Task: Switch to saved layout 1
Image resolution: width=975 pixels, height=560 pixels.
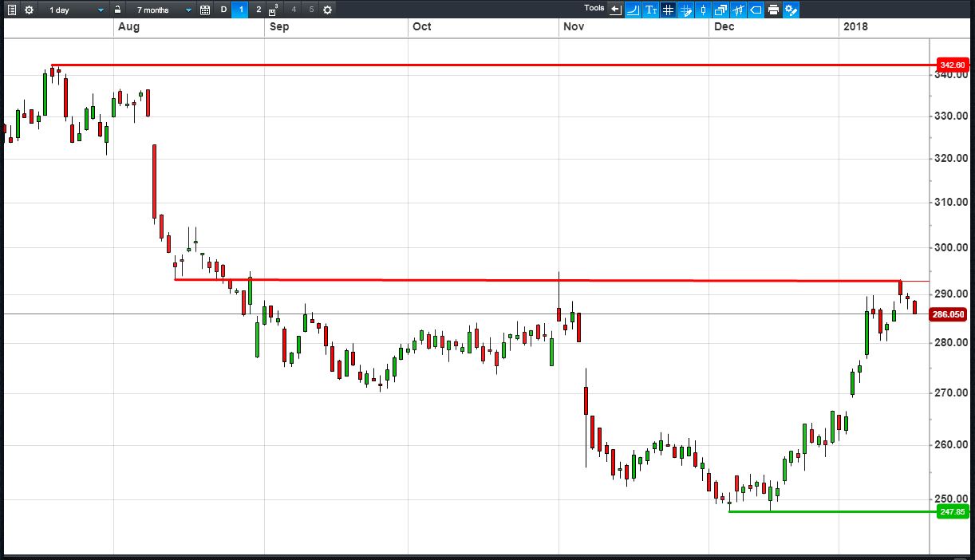Action: tap(241, 10)
